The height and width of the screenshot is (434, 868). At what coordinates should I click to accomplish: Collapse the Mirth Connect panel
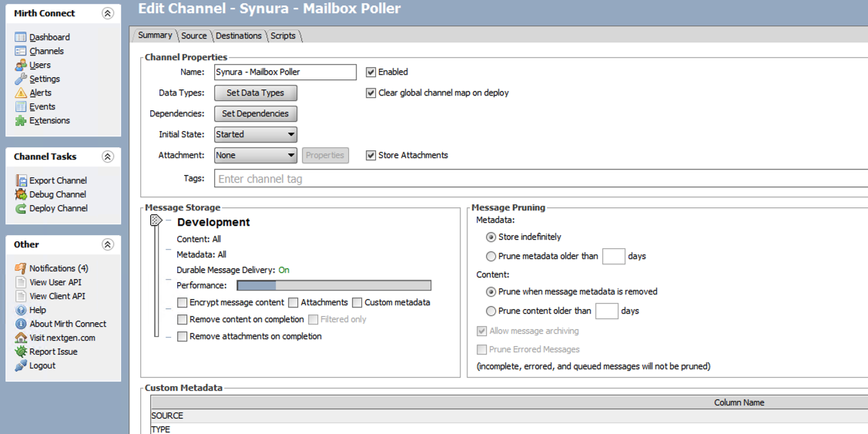click(x=108, y=13)
